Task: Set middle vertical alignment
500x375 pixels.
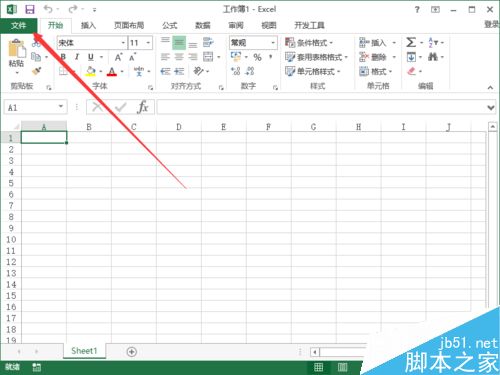Action: tap(179, 43)
